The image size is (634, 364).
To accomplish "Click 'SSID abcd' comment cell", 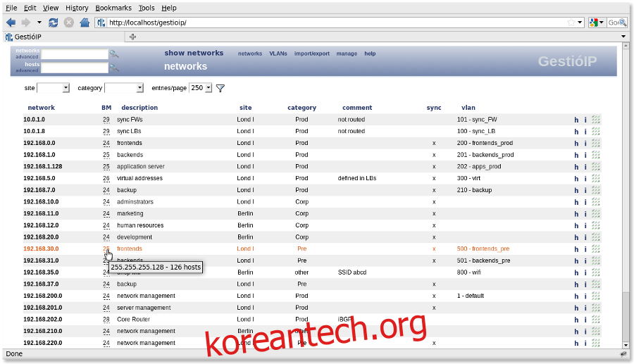I will 352,272.
